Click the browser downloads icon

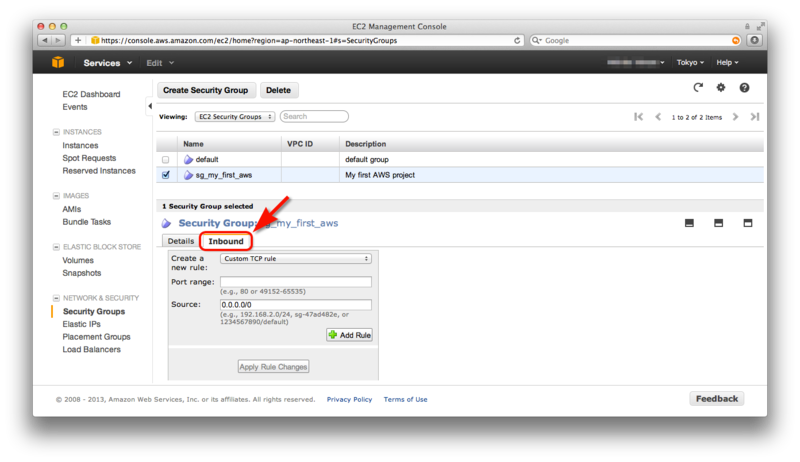755,40
